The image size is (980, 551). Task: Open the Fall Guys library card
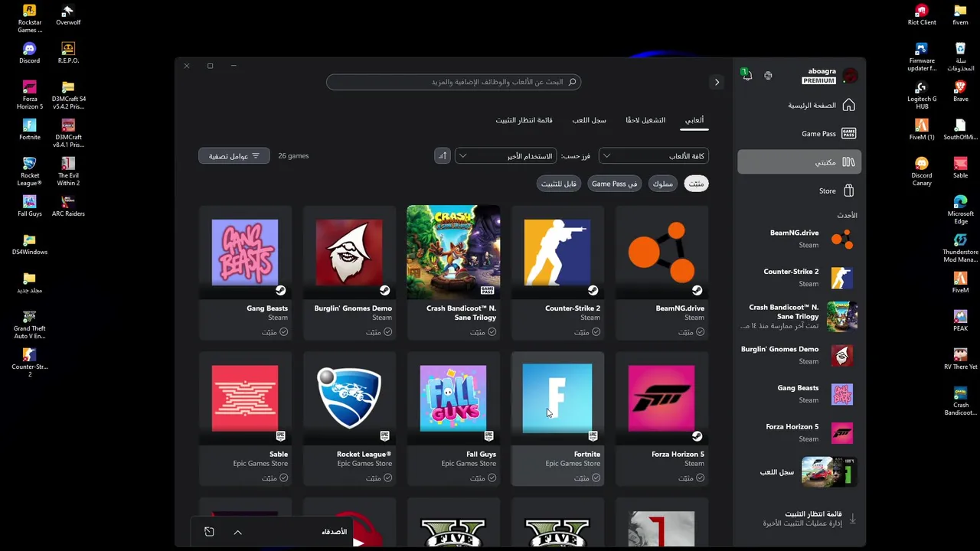click(x=453, y=419)
